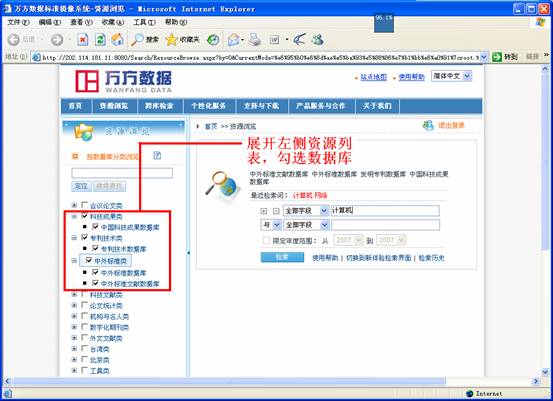
Task: Click the horizontal scrollbar thumb at bottom
Action: tap(229, 381)
